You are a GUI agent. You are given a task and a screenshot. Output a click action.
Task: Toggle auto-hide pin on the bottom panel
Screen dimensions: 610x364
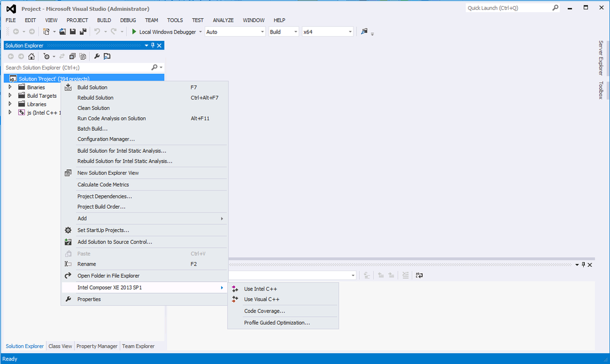583,264
